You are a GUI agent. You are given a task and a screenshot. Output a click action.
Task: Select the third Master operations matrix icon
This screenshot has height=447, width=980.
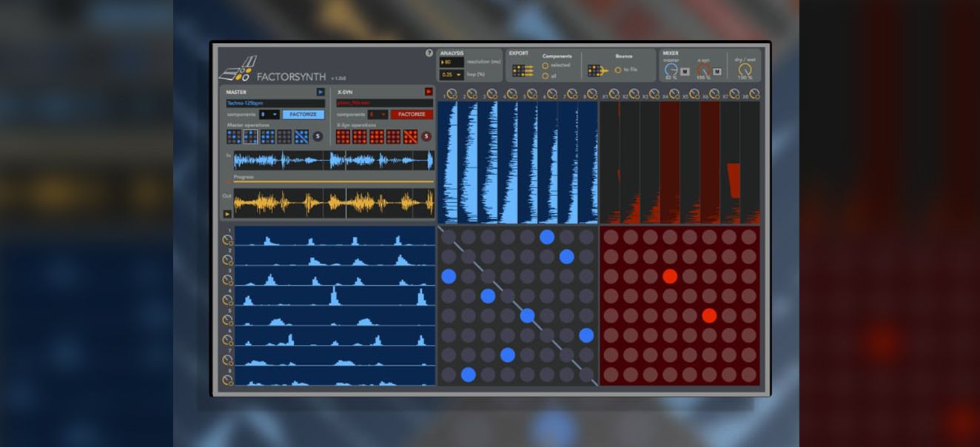pos(267,137)
